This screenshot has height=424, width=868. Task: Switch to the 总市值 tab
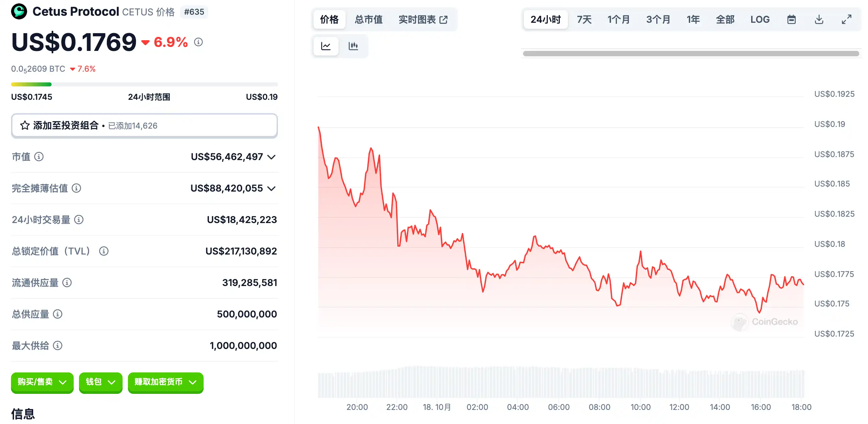click(368, 19)
